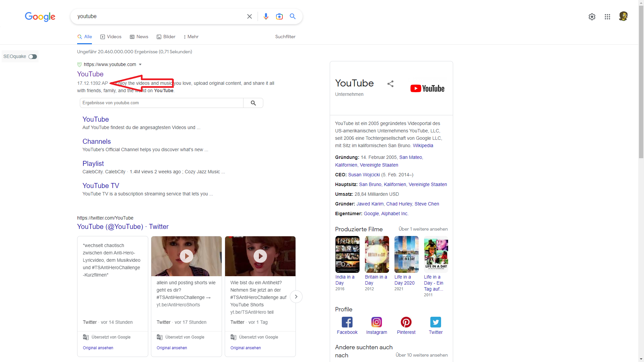Play the 'allein und posting shorts' tweet video
The image size is (644, 362).
[x=186, y=256]
